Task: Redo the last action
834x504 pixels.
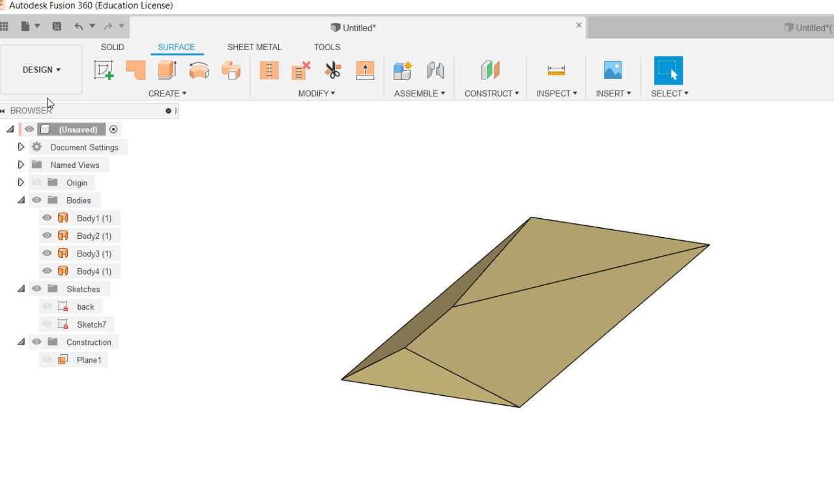Action: [108, 27]
